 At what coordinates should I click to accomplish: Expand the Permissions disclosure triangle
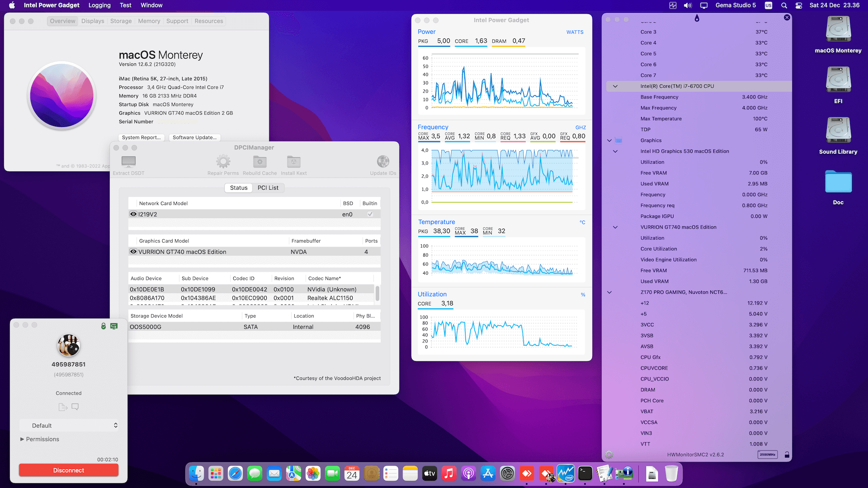(22, 439)
